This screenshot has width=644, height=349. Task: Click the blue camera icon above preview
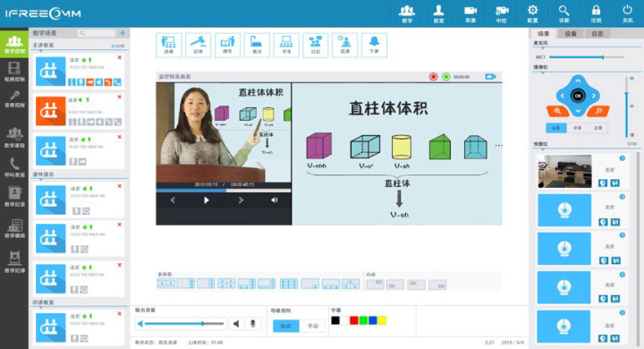coord(490,76)
